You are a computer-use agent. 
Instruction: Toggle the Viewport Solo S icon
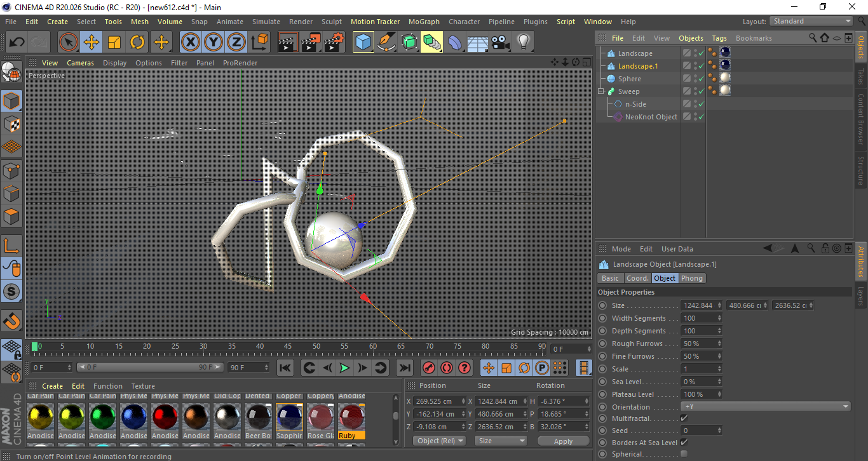pyautogui.click(x=11, y=291)
